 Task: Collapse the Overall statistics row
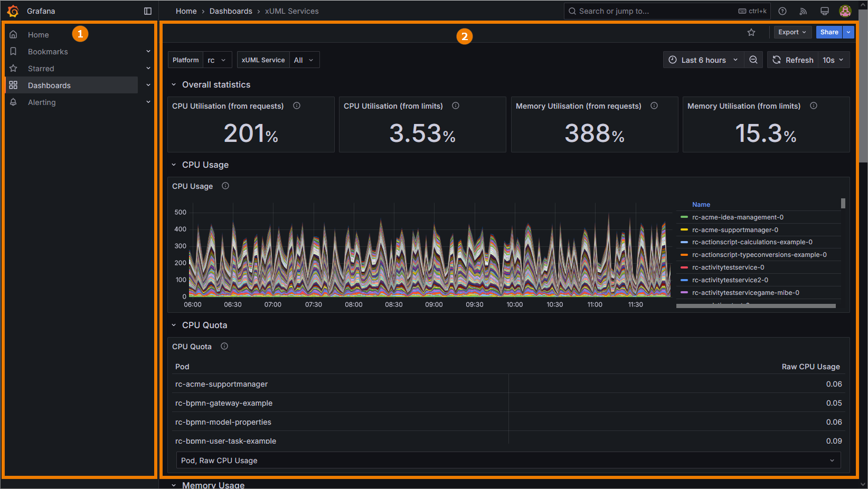(174, 84)
